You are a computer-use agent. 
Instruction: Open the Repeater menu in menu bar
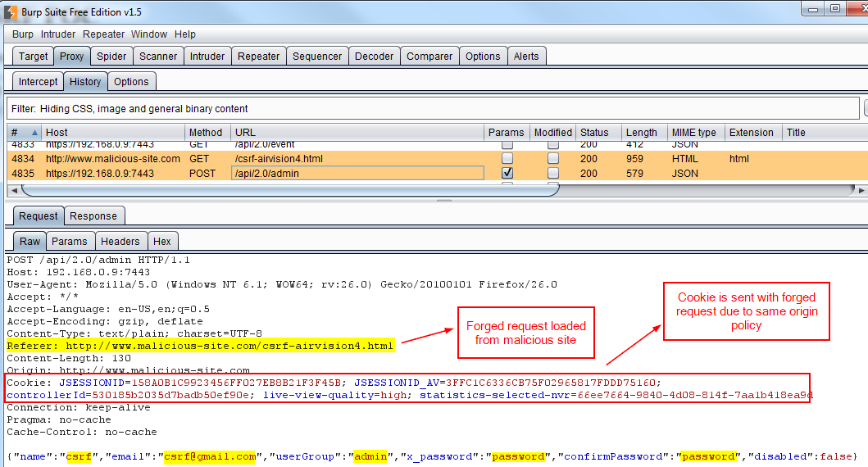tap(103, 34)
